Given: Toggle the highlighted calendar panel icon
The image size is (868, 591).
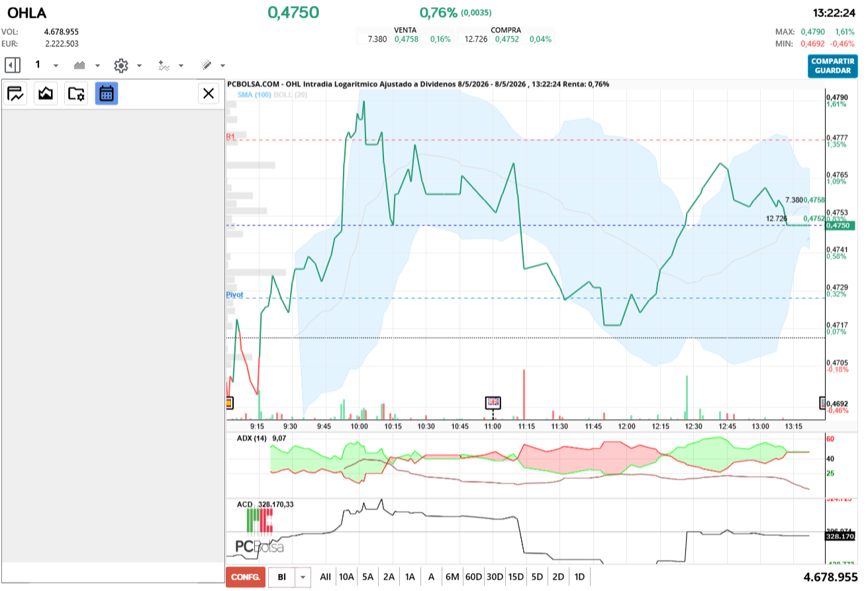Looking at the screenshot, I should tap(107, 94).
